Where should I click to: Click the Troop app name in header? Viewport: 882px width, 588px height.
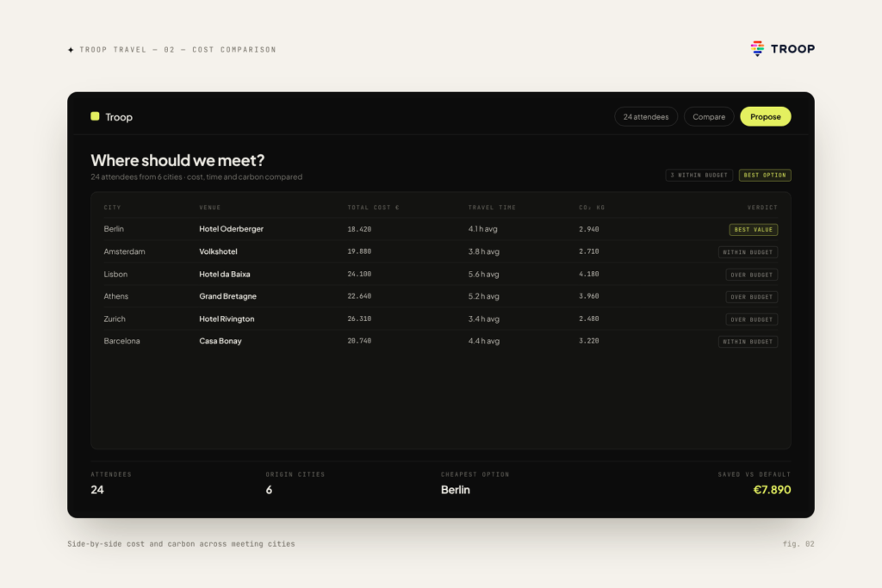pos(119,117)
